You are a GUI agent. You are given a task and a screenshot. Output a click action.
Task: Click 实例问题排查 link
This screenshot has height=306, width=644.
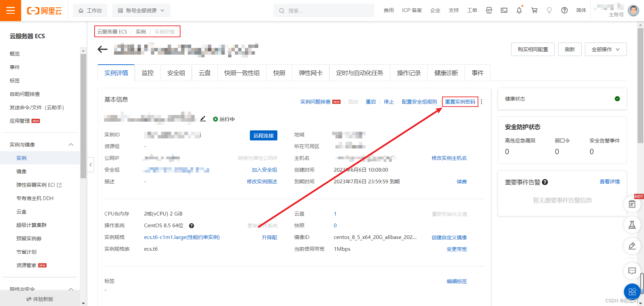click(x=315, y=102)
